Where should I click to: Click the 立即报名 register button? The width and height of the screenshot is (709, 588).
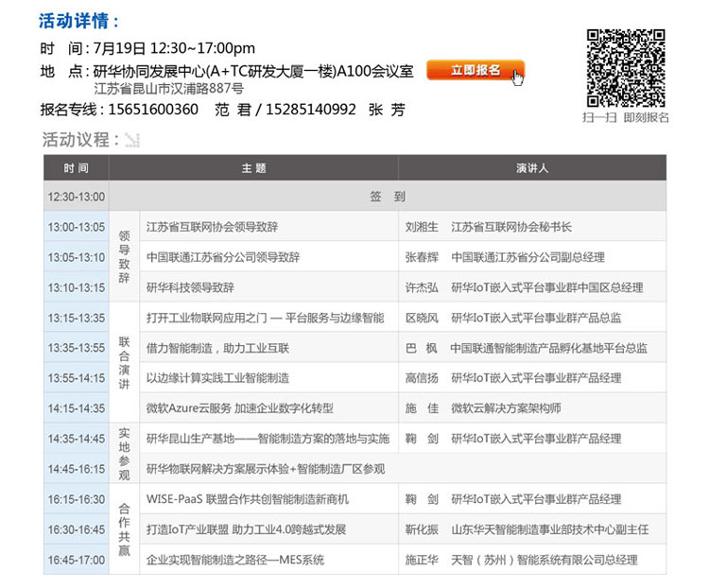pos(475,70)
